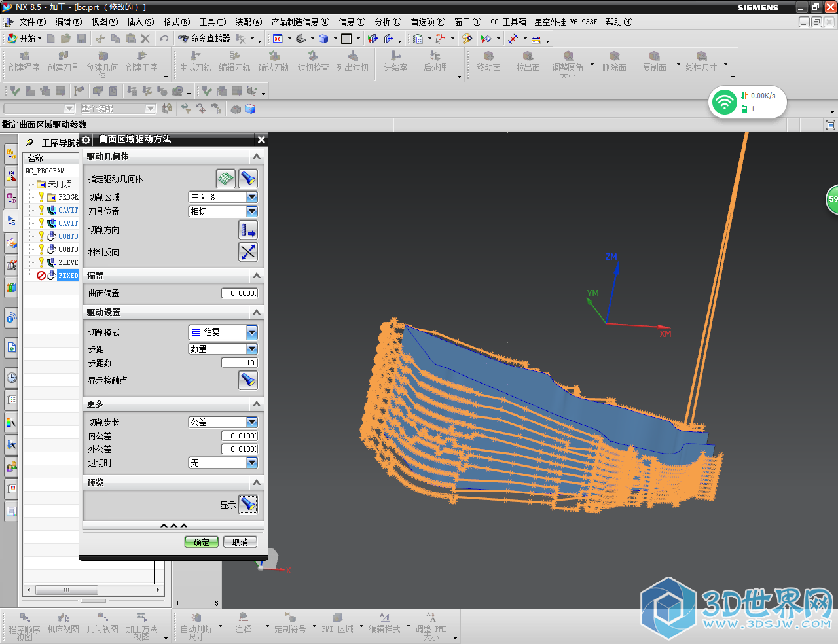Click the 显示接触点 flashlight icon
838x644 pixels.
(248, 380)
